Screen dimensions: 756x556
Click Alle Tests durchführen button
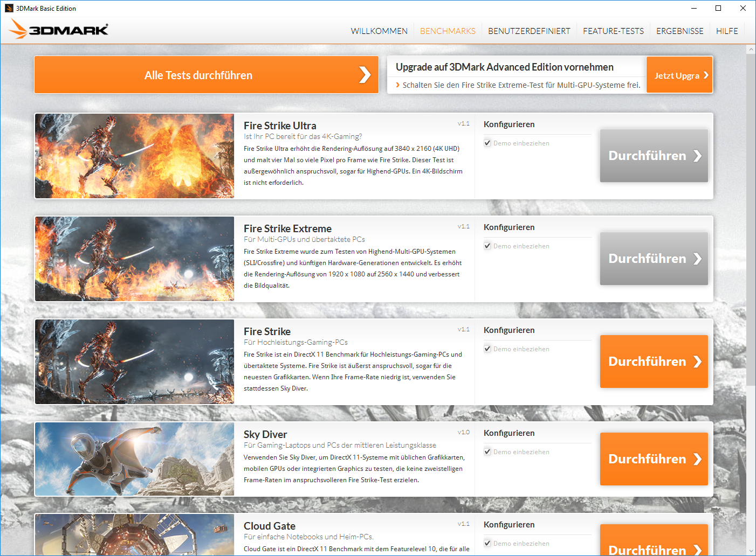coord(207,75)
